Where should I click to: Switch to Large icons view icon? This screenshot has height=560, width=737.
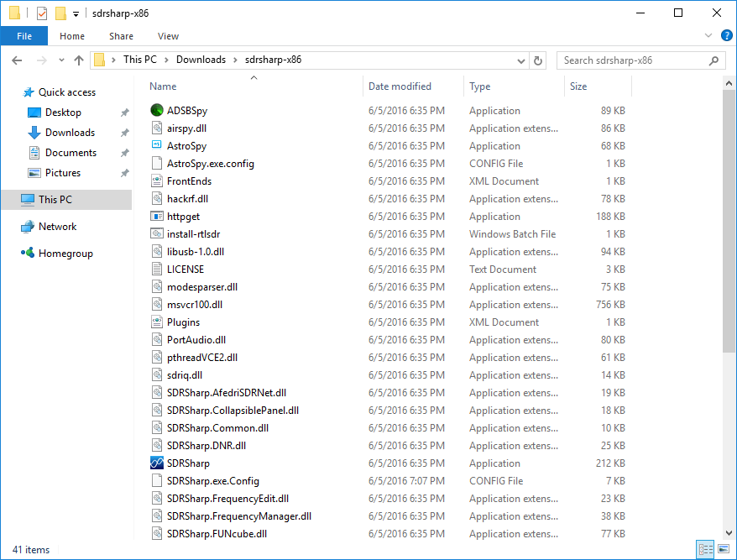(x=724, y=549)
